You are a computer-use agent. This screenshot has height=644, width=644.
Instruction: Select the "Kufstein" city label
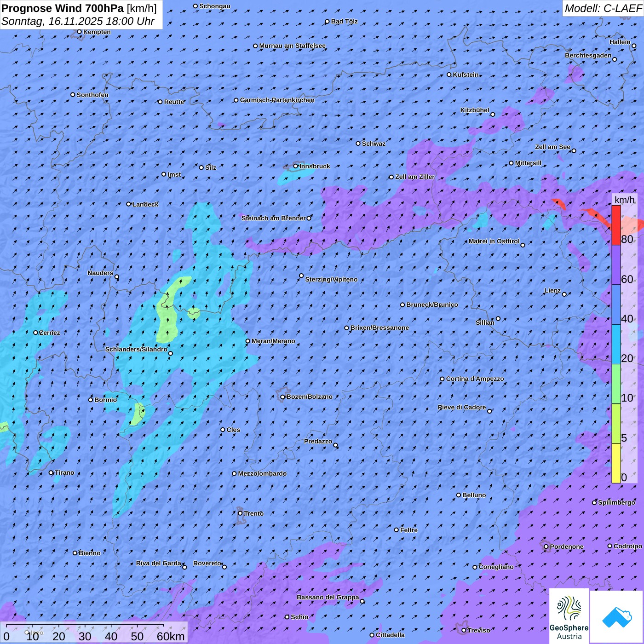[466, 75]
